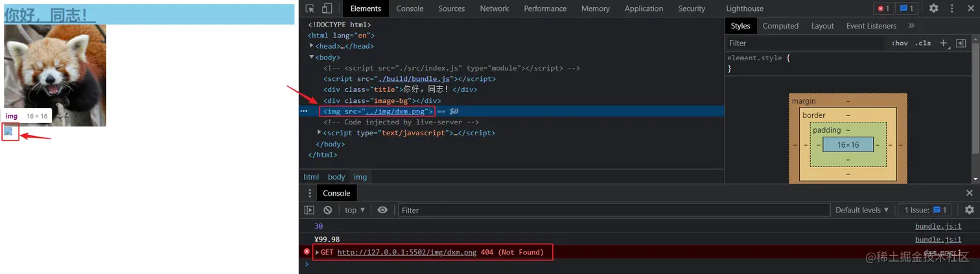This screenshot has width=980, height=274.
Task: Select the Console drawer tab
Action: coord(336,193)
